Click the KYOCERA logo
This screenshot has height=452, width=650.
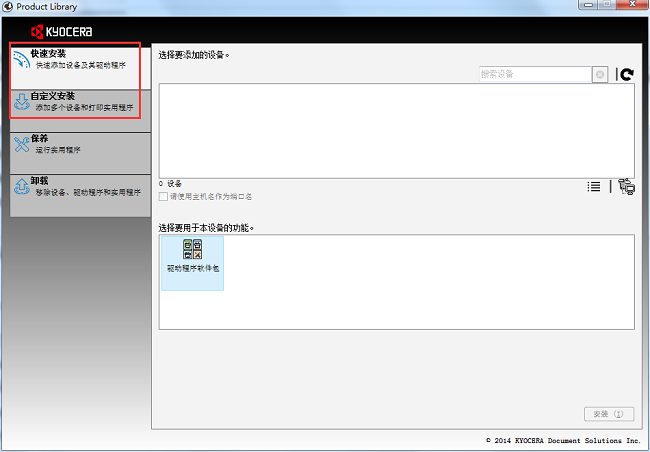point(61,32)
